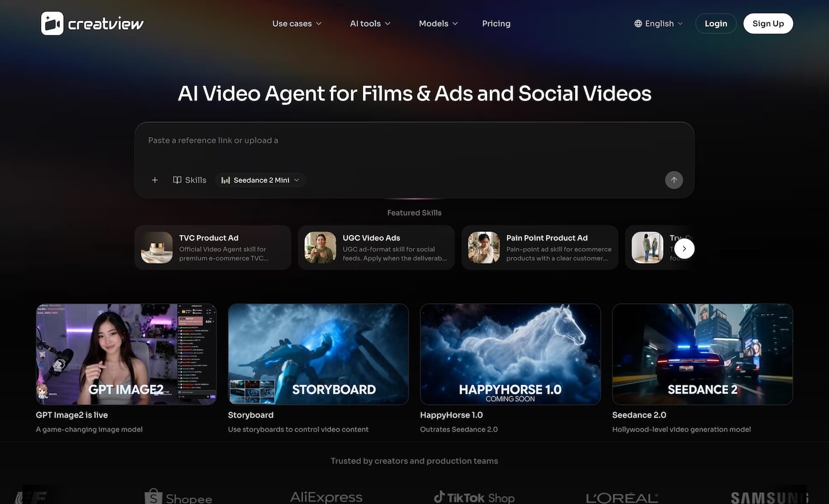Viewport: 829px width, 504px height.
Task: Open the Skills selector
Action: pos(190,180)
